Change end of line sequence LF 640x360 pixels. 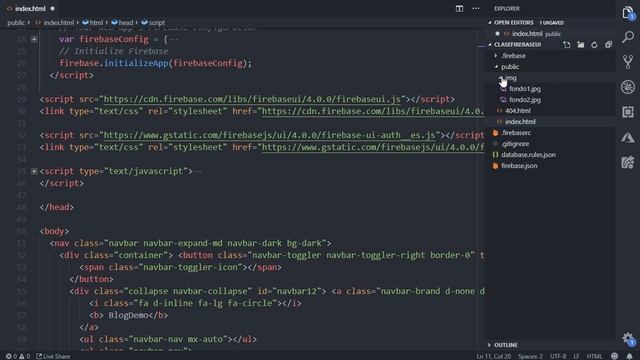(x=576, y=356)
